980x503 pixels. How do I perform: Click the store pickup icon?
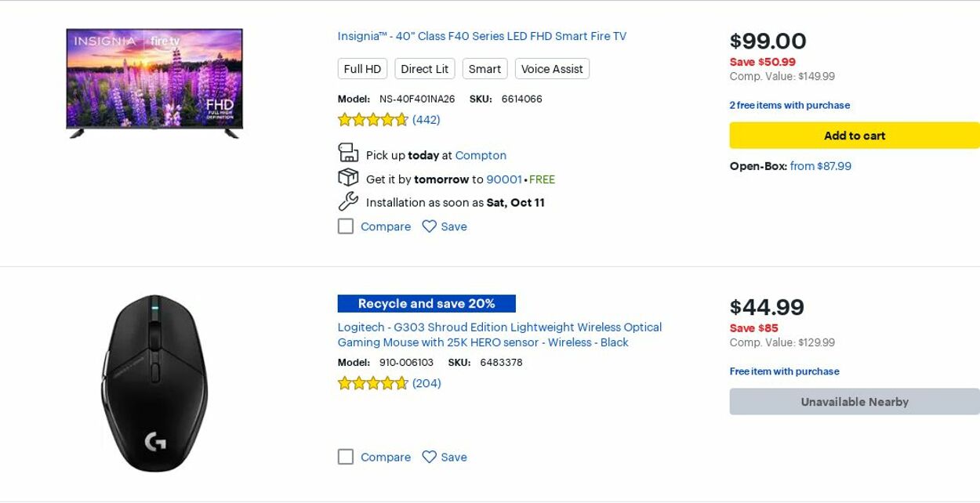[348, 153]
